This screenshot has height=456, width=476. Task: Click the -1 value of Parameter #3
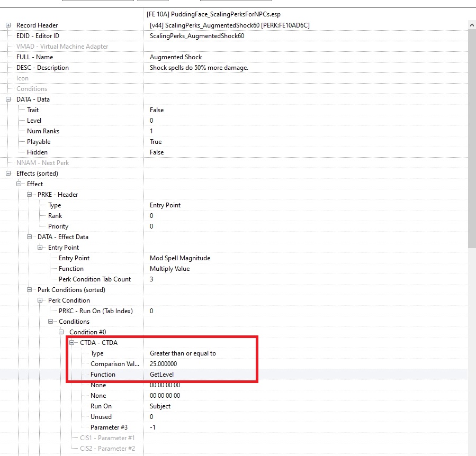152,427
